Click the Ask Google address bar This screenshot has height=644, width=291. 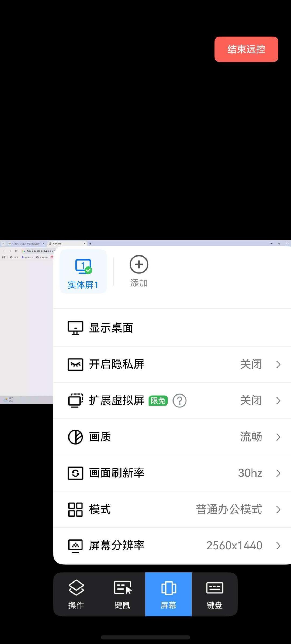pyautogui.click(x=38, y=251)
